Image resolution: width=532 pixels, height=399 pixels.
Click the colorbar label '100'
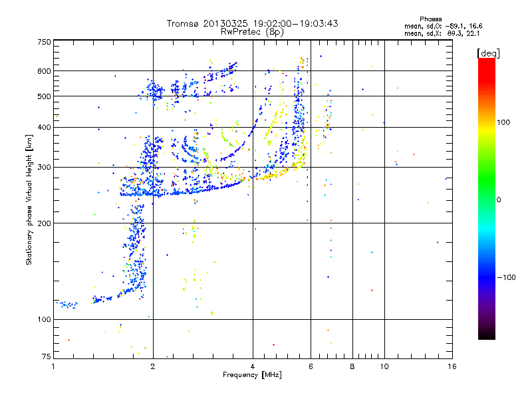(503, 122)
